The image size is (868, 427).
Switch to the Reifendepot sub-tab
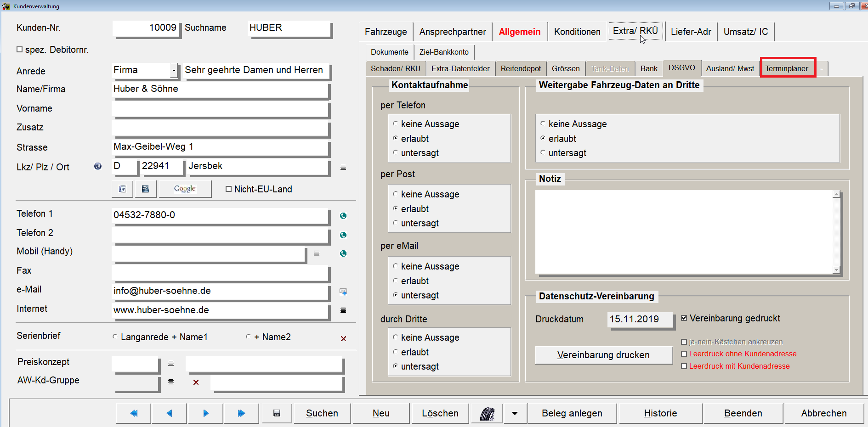point(521,68)
